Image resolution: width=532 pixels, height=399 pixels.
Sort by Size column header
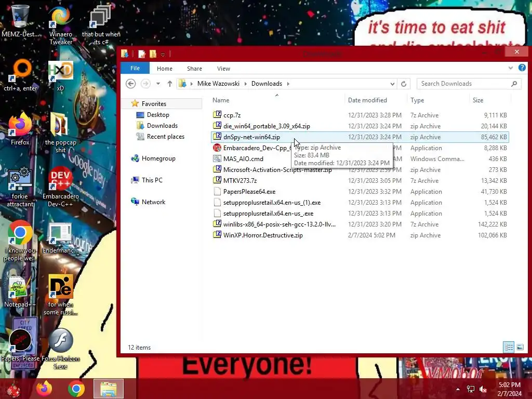coord(490,100)
